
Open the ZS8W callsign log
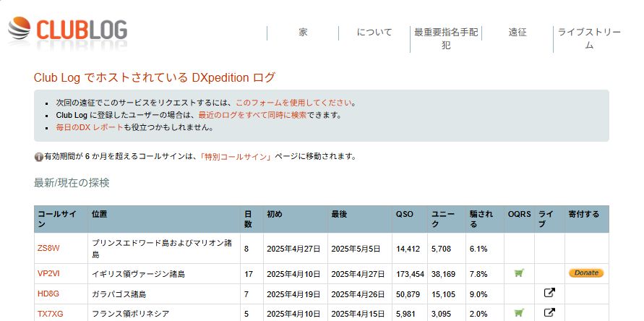[x=48, y=248]
